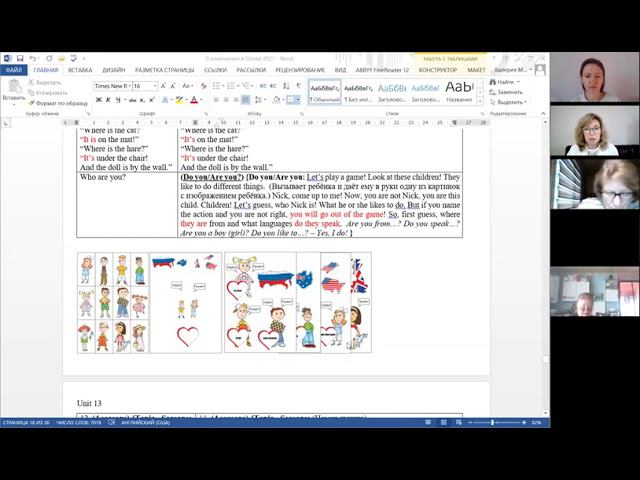Show paragraph marks (¶)
Viewport: 640px width, 480px height.
coord(299,86)
